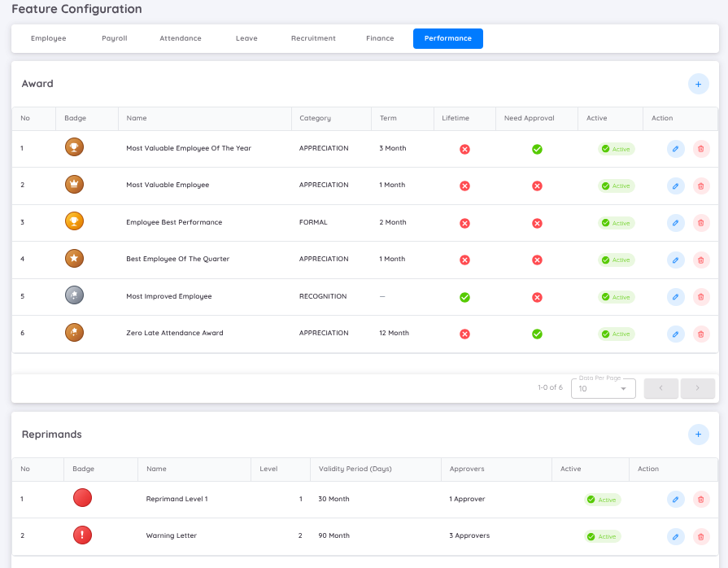Image resolution: width=728 pixels, height=568 pixels.
Task: Delete Most Valuable Employee Of The Year award
Action: pos(701,149)
